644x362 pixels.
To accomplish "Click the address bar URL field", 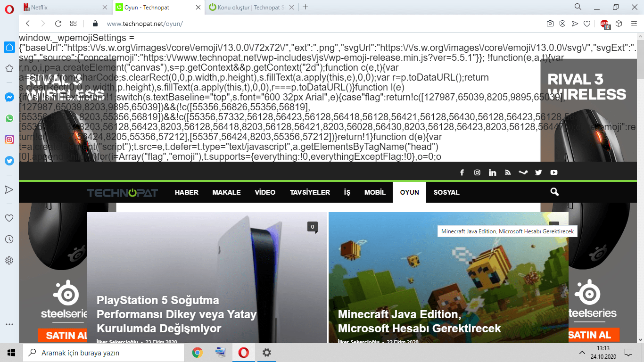I will [x=321, y=24].
